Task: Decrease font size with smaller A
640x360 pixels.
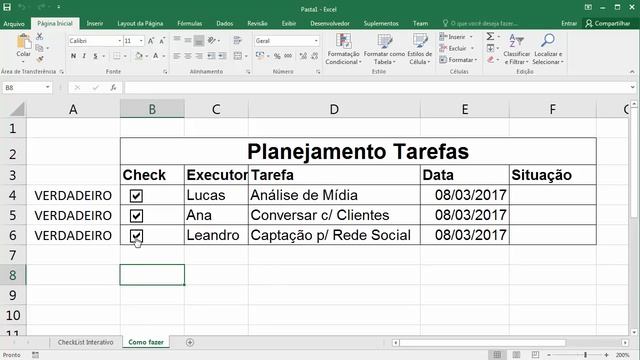Action: pyautogui.click(x=162, y=41)
